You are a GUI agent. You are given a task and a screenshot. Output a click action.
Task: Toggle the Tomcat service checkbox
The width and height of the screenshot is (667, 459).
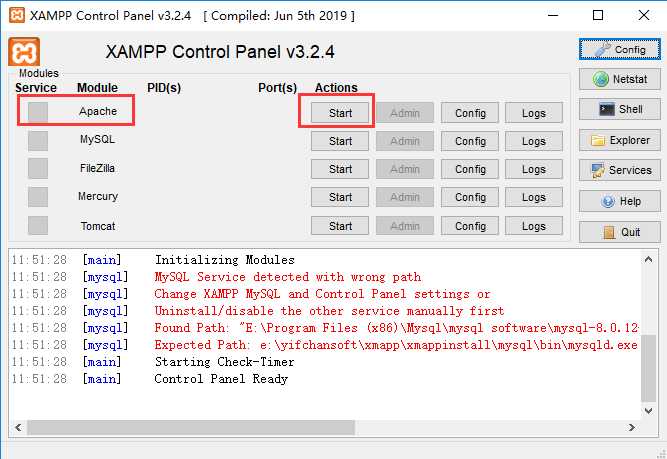[38, 225]
